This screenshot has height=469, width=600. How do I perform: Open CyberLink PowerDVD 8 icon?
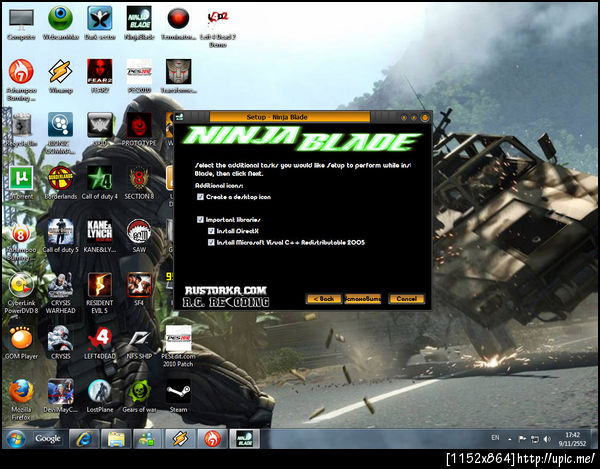point(21,293)
